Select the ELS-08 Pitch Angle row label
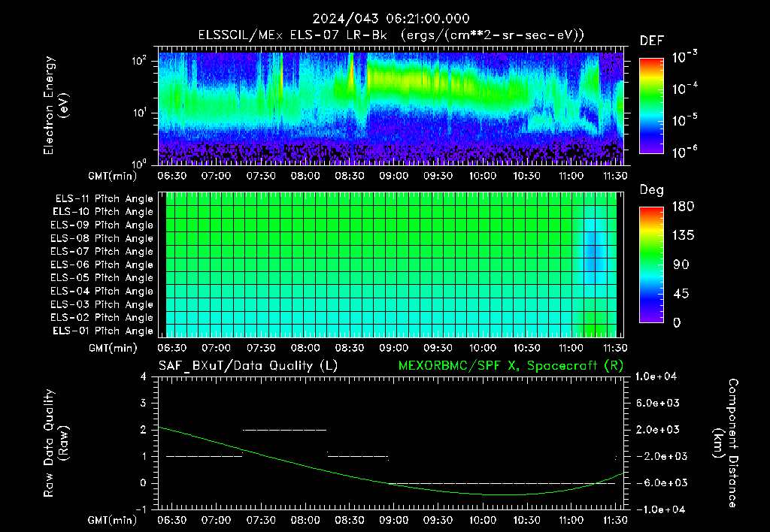Image resolution: width=770 pixels, height=532 pixels. (102, 238)
